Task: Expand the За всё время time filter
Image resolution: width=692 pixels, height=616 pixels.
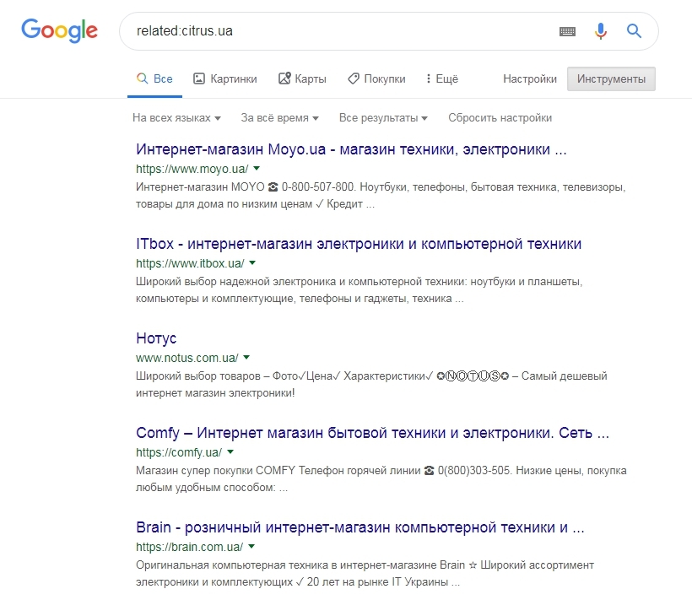Action: (279, 118)
